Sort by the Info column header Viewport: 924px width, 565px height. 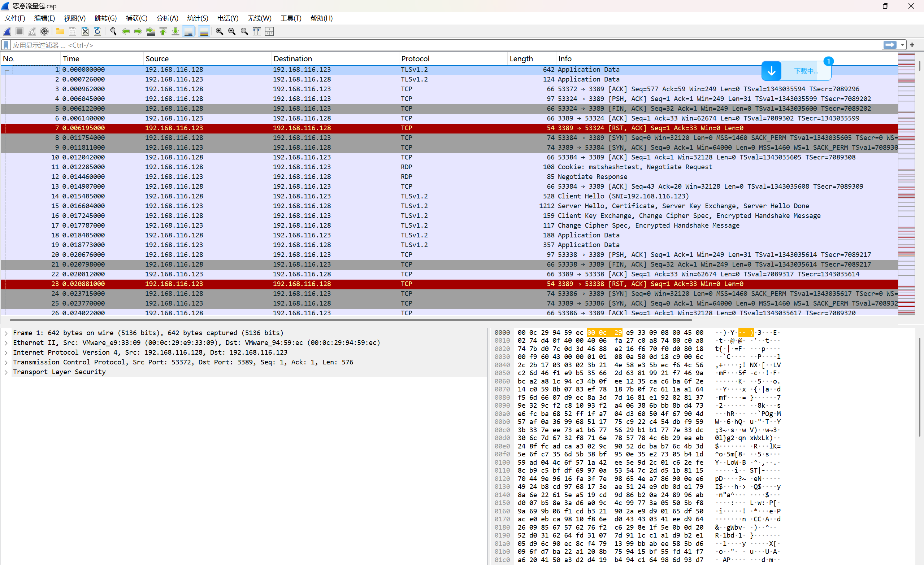coord(727,58)
